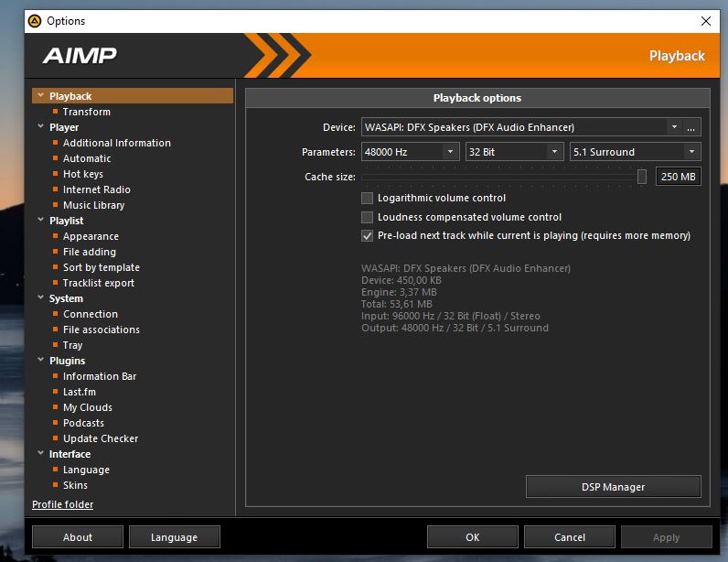Open the Profile folder link
Viewport: 728px width, 562px height.
63,504
